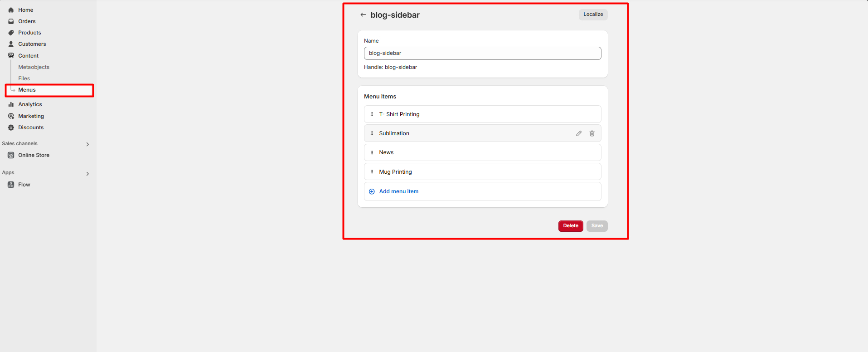
Task: Click the red Delete button
Action: point(570,226)
